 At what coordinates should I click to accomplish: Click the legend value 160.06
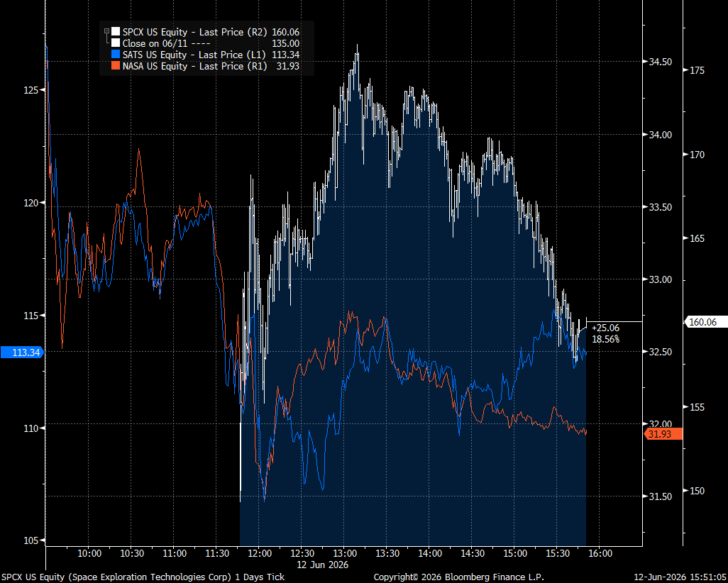[x=285, y=32]
